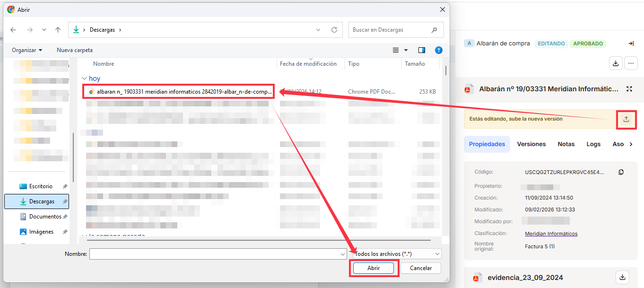Open the more options ellipsis menu
This screenshot has height=288, width=644.
[x=631, y=63]
